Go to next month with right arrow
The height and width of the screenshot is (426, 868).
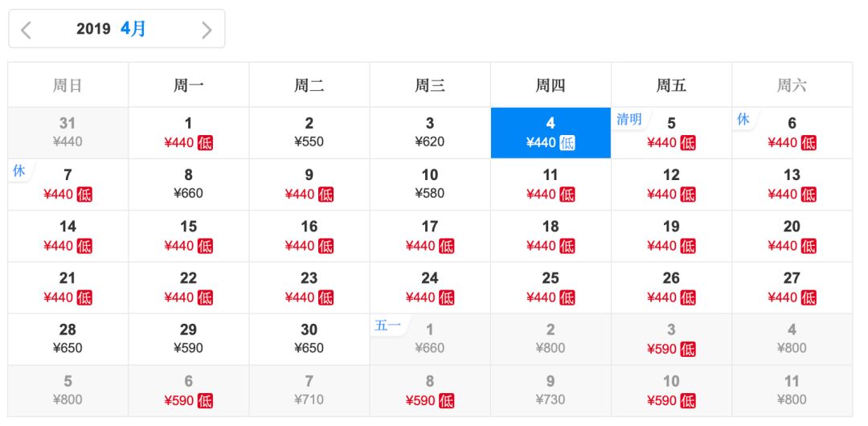click(x=207, y=30)
